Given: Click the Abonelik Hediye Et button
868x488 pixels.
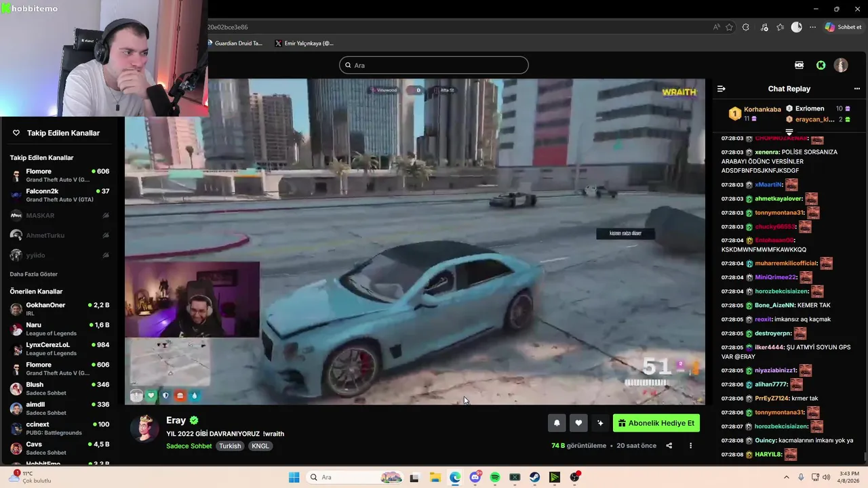Looking at the screenshot, I should (x=656, y=423).
